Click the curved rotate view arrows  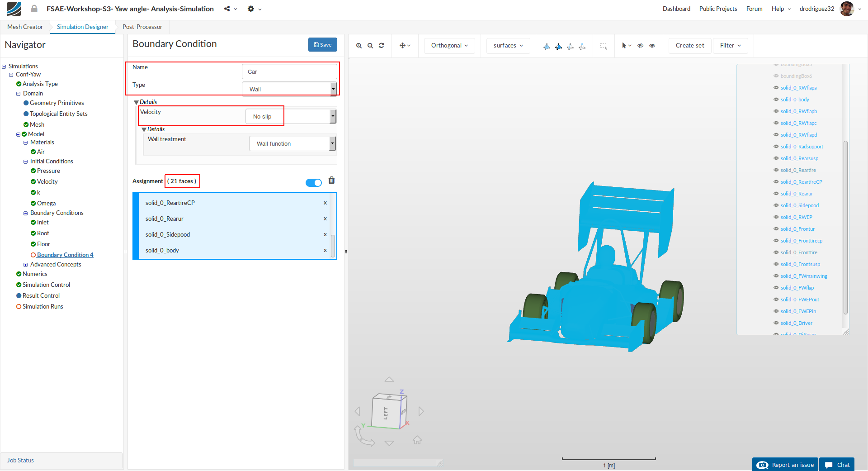tap(364, 436)
